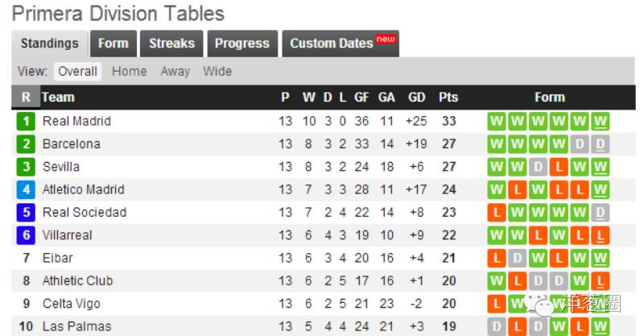Click Eibar's first orange L form icon
644x336 pixels.
[497, 259]
